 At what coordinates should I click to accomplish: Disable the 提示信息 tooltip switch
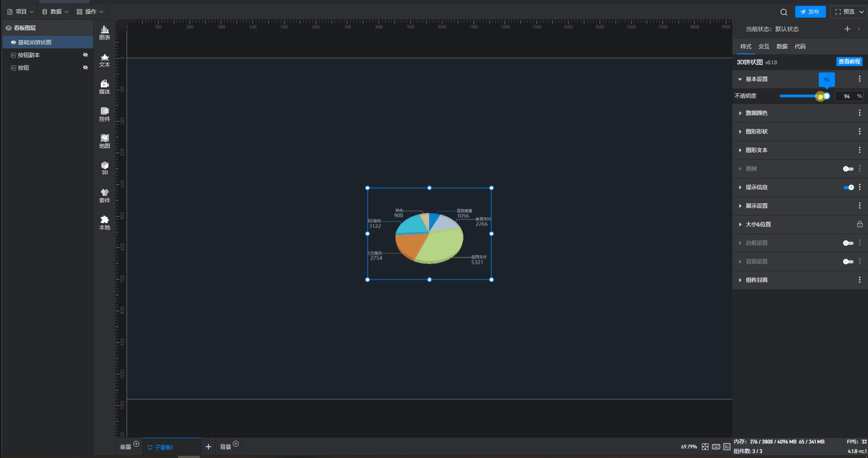(848, 187)
